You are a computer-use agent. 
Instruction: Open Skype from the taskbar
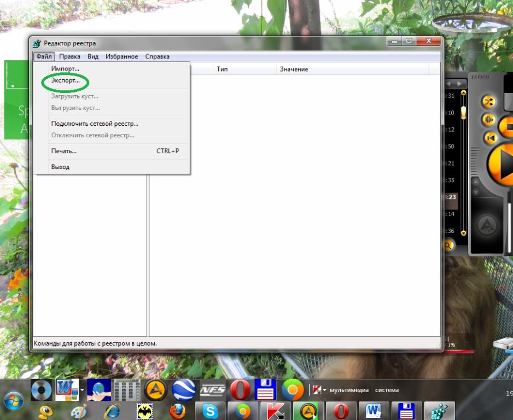click(x=209, y=411)
